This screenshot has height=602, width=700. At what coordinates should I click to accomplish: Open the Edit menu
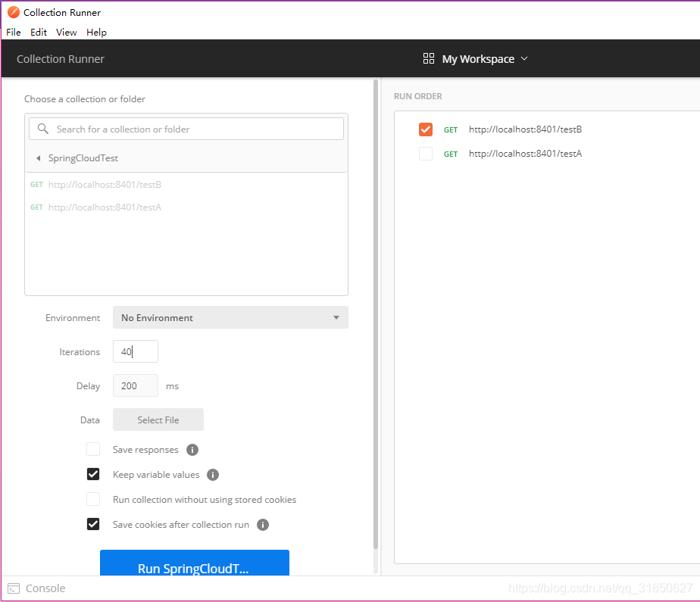point(39,32)
